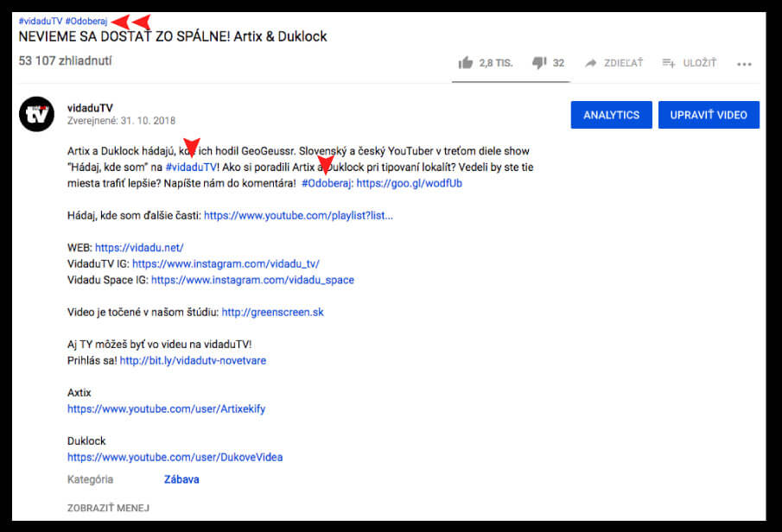
Task: Click the vidaduTV channel avatar
Action: (36, 114)
